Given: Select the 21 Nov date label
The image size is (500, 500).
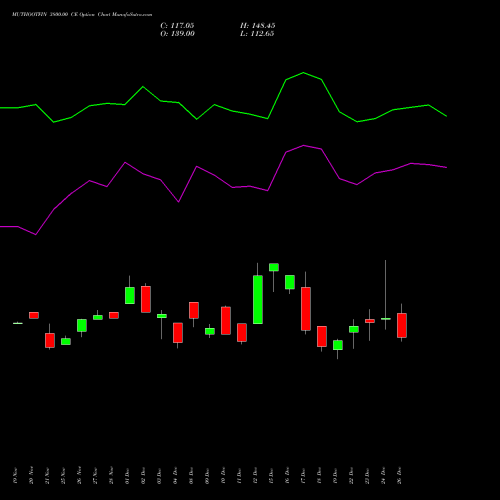Looking at the screenshot, I should pyautogui.click(x=48, y=476).
